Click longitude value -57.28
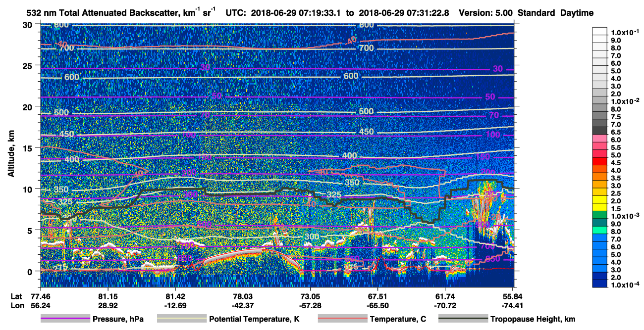644x330 pixels. (310, 305)
